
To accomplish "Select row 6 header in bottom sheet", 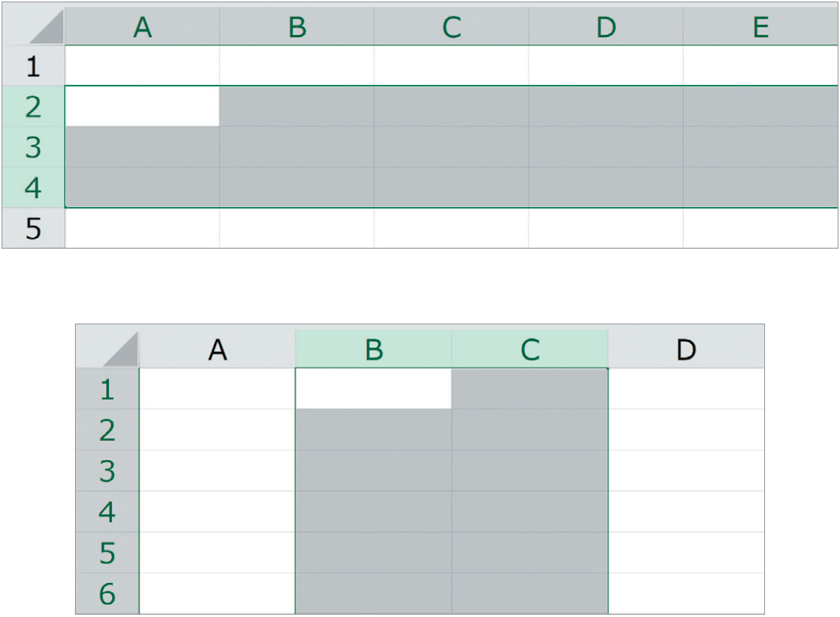I will tap(107, 594).
